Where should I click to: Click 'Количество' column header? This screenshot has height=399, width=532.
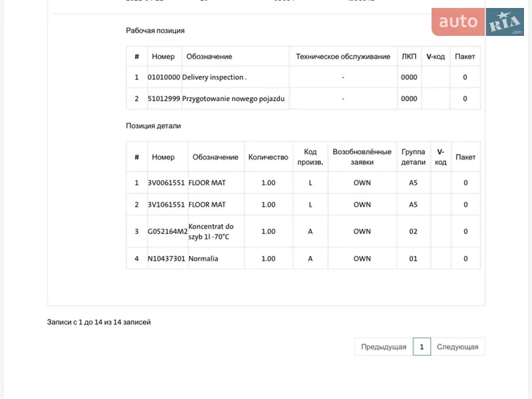click(x=268, y=157)
